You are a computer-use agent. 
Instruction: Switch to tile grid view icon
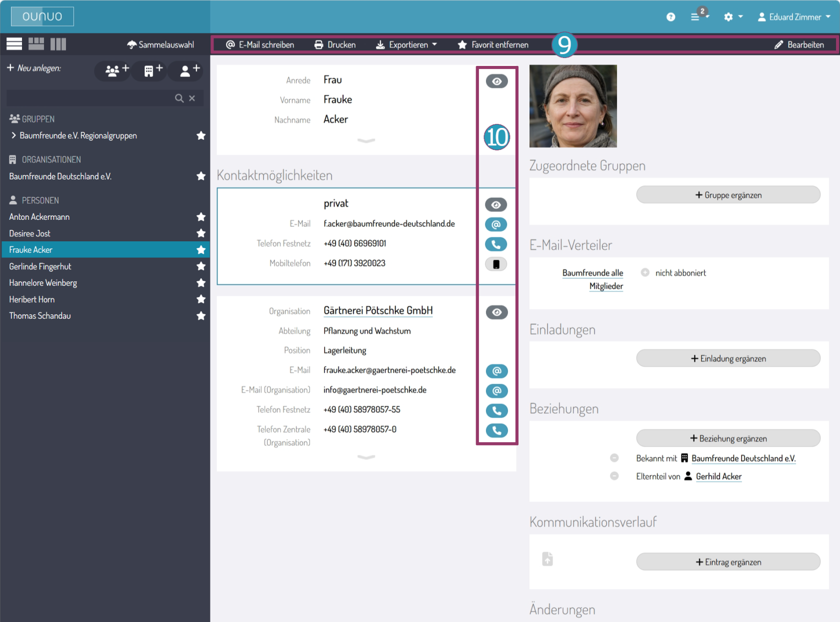point(36,44)
